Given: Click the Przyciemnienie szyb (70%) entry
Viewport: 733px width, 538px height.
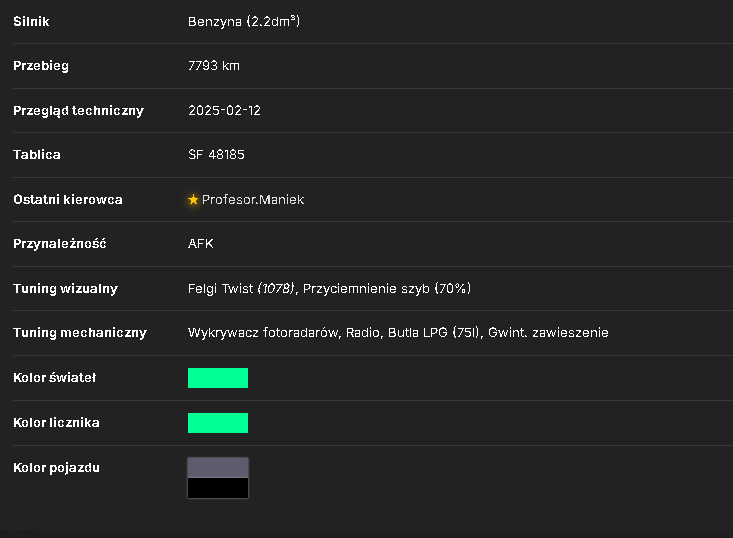Looking at the screenshot, I should point(387,288).
